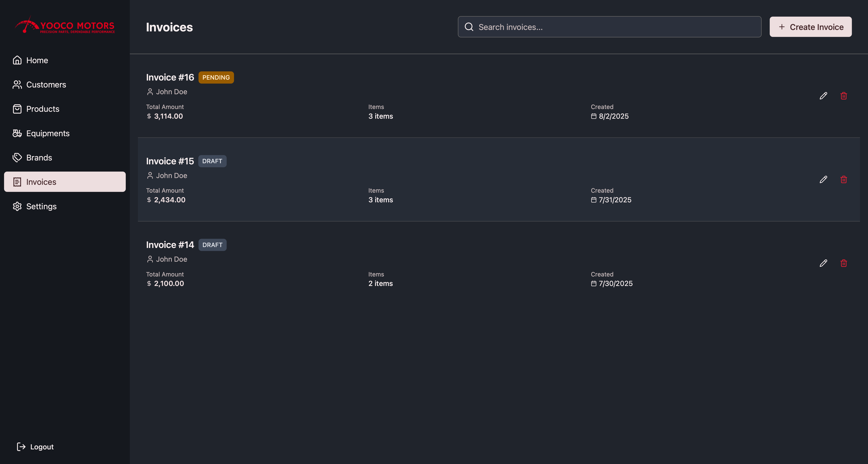This screenshot has height=464, width=868.
Task: Open the Equipments page
Action: pyautogui.click(x=47, y=133)
